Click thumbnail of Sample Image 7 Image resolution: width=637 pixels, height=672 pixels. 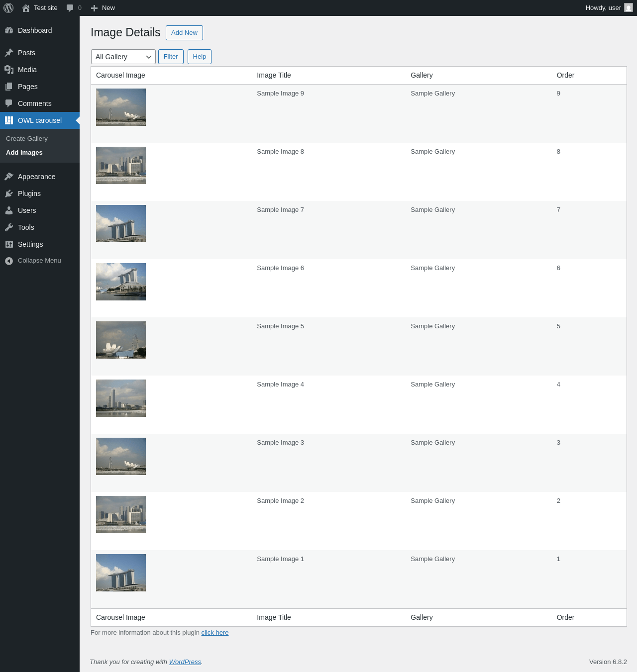121,223
